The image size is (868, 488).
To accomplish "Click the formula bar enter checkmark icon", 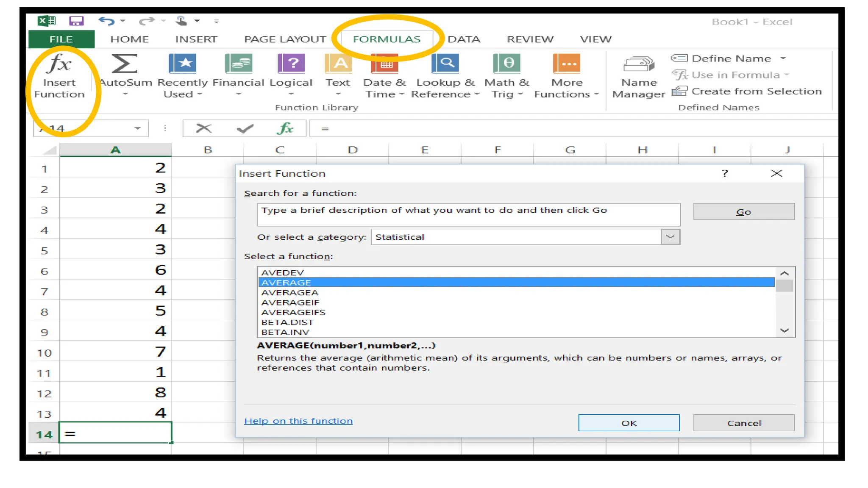I will click(245, 128).
